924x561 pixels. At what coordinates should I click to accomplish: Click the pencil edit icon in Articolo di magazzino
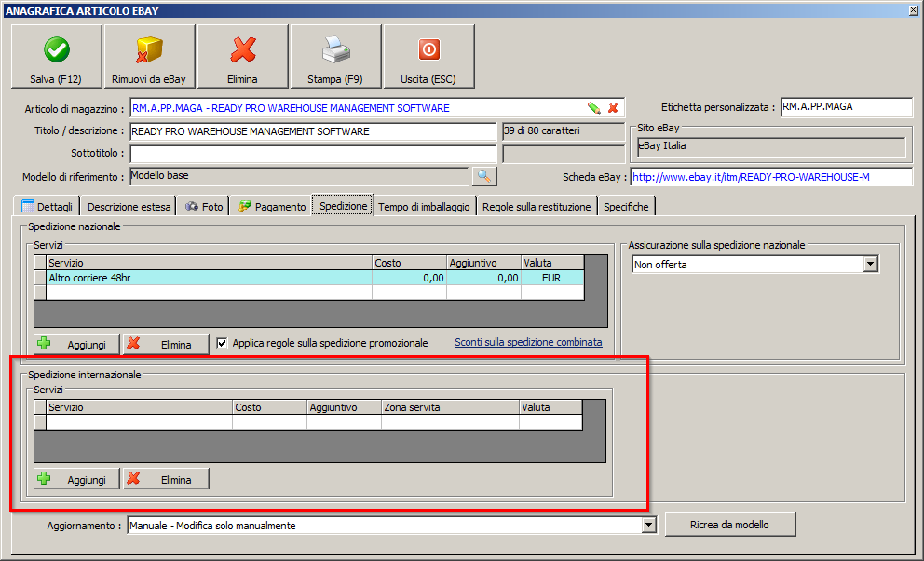tap(594, 108)
